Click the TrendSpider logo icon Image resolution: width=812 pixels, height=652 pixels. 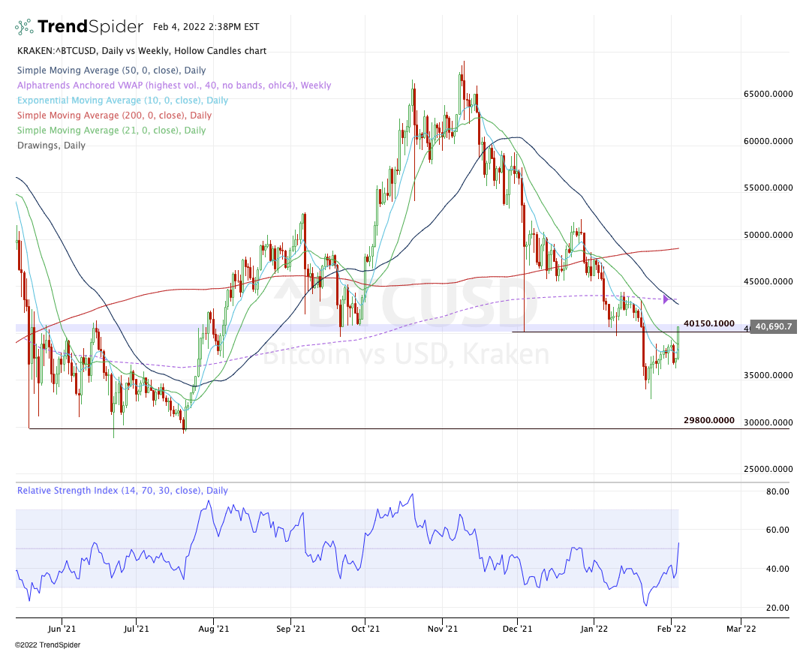coord(24,27)
